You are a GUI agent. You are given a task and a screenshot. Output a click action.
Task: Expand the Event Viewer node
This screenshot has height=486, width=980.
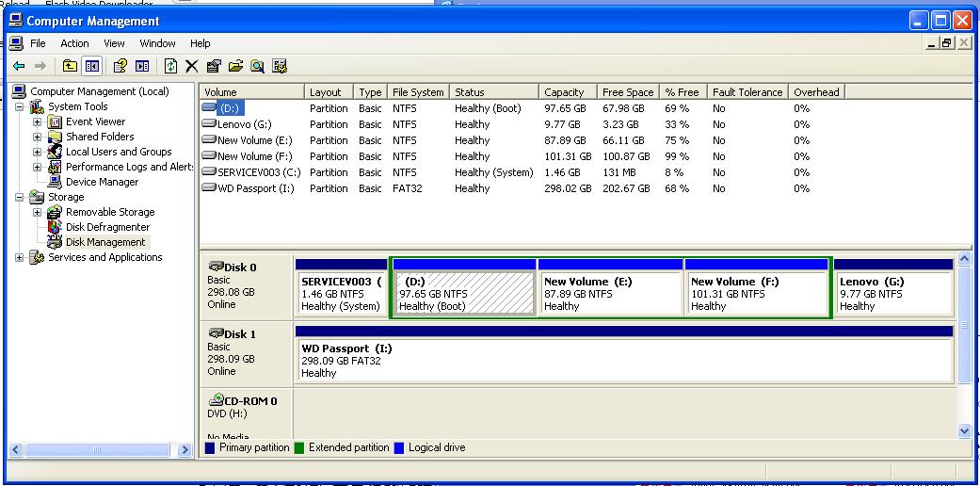[38, 121]
